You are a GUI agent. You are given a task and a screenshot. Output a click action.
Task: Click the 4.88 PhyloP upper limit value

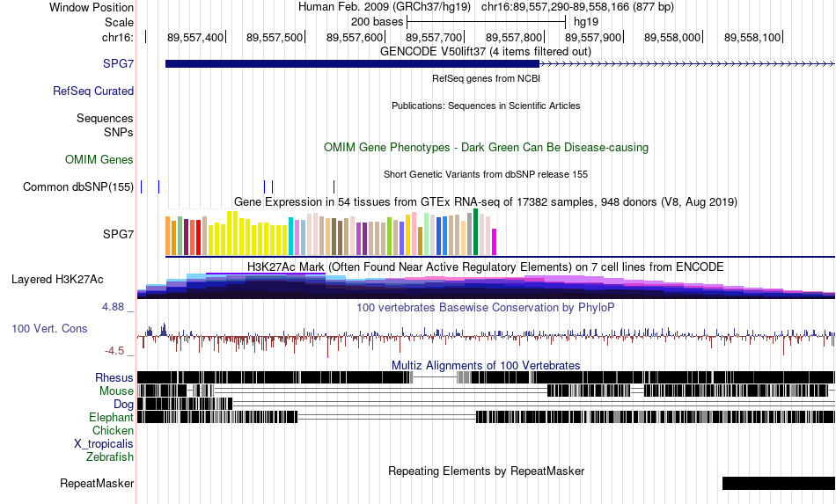pyautogui.click(x=113, y=307)
